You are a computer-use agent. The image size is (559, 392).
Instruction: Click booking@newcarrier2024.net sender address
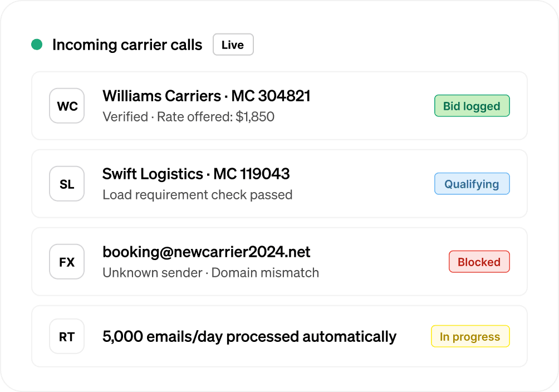coord(207,252)
